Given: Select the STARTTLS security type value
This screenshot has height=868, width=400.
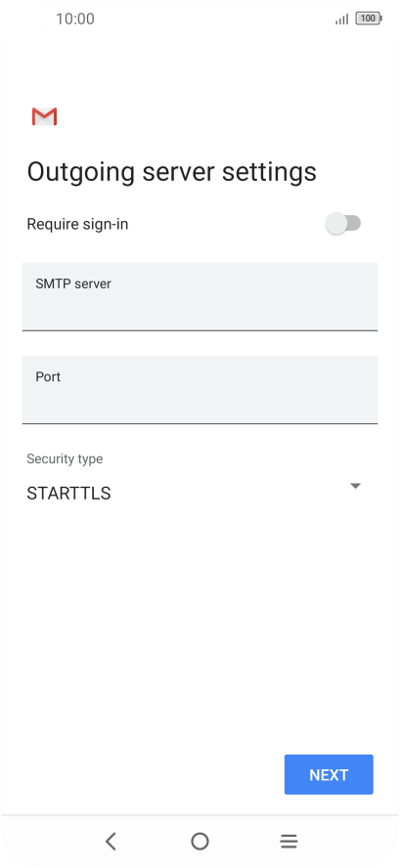Looking at the screenshot, I should pyautogui.click(x=68, y=494).
